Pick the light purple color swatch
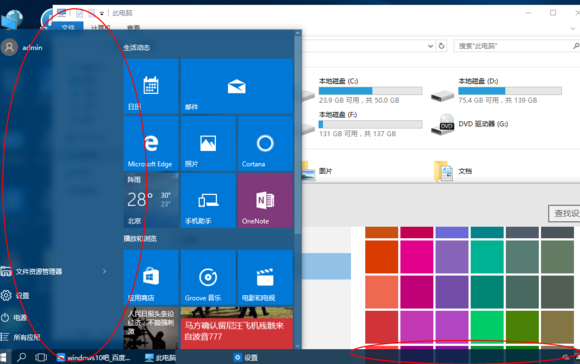Viewport: 580px width, 364px height. (x=452, y=257)
